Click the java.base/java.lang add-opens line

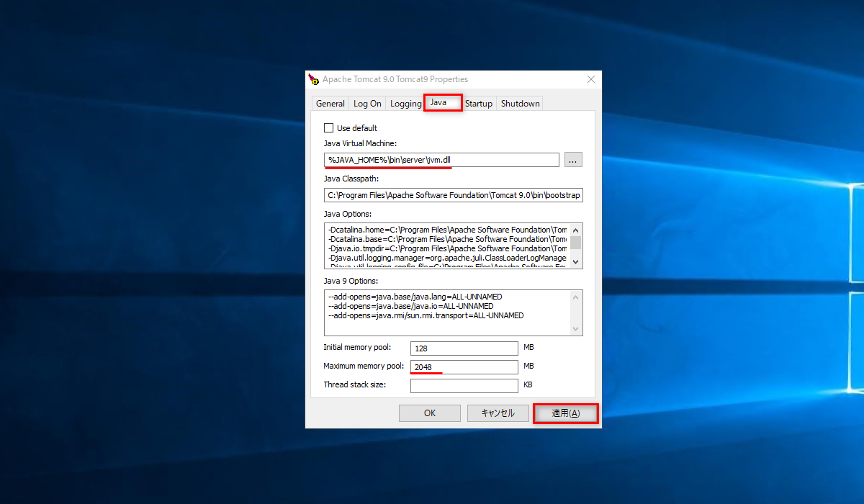click(415, 297)
